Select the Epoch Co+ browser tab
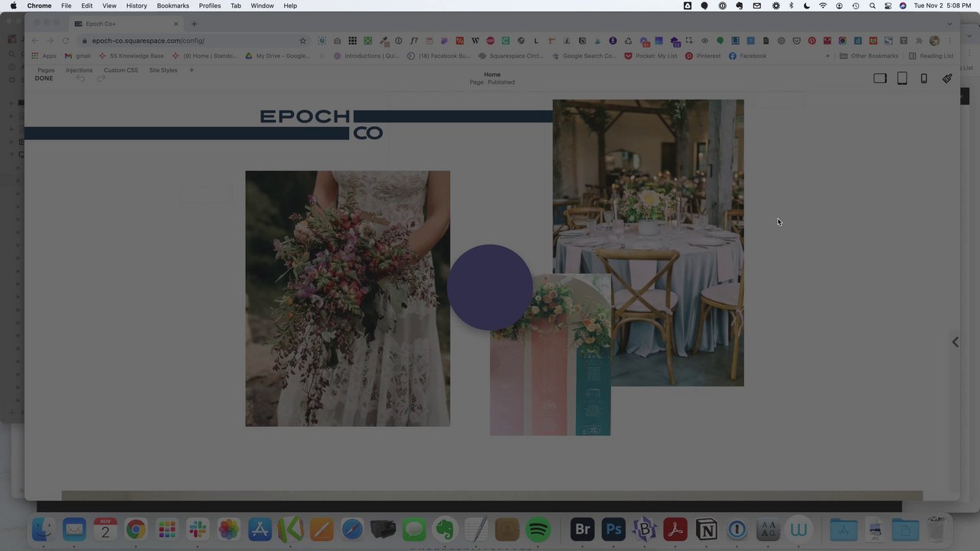The image size is (980, 551). [x=126, y=24]
